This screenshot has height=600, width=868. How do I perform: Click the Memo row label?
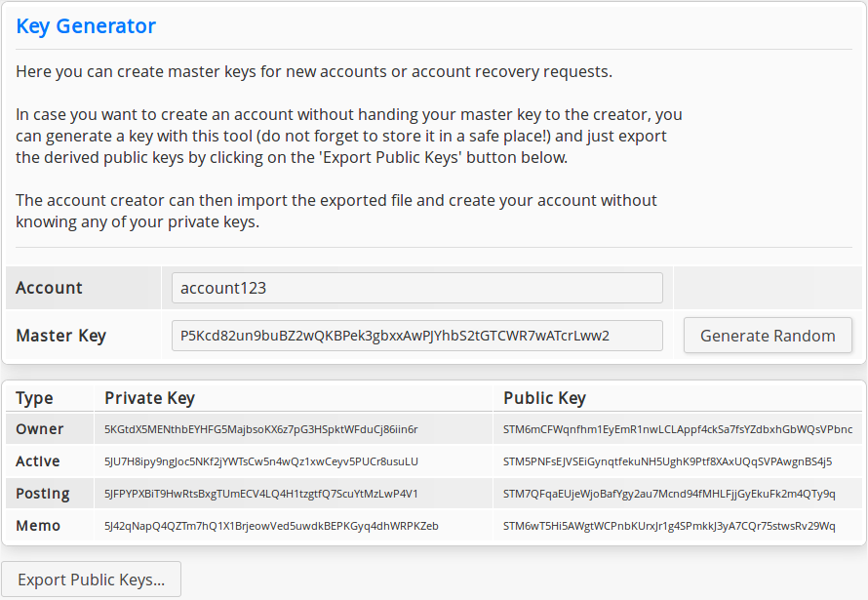point(38,525)
